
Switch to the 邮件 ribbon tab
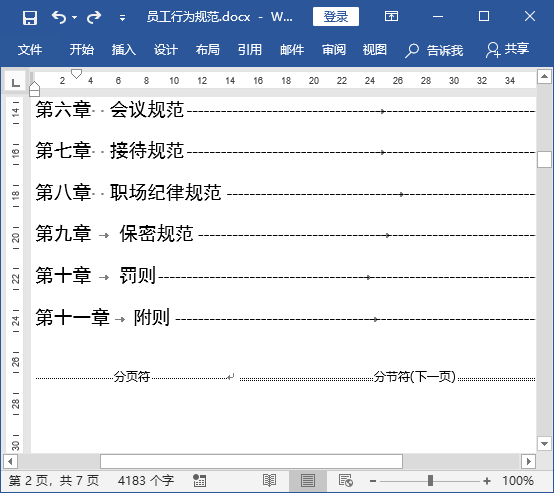pyautogui.click(x=292, y=49)
